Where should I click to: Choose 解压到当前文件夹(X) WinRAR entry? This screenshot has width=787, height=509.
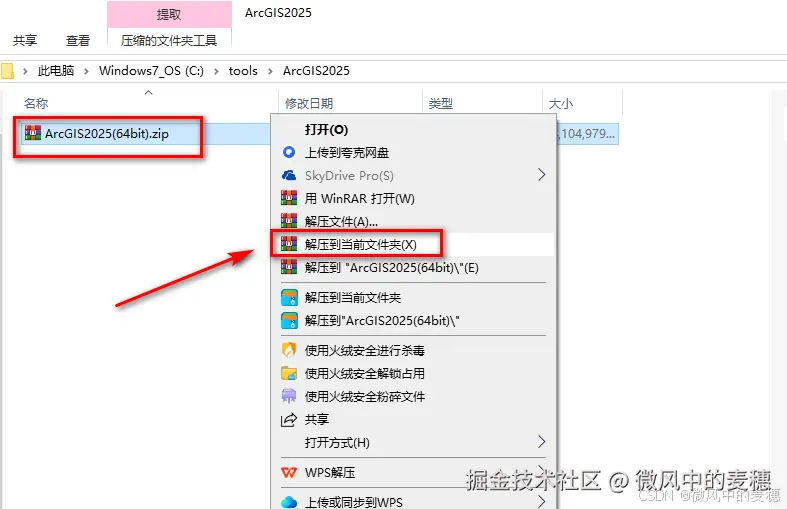(413, 244)
